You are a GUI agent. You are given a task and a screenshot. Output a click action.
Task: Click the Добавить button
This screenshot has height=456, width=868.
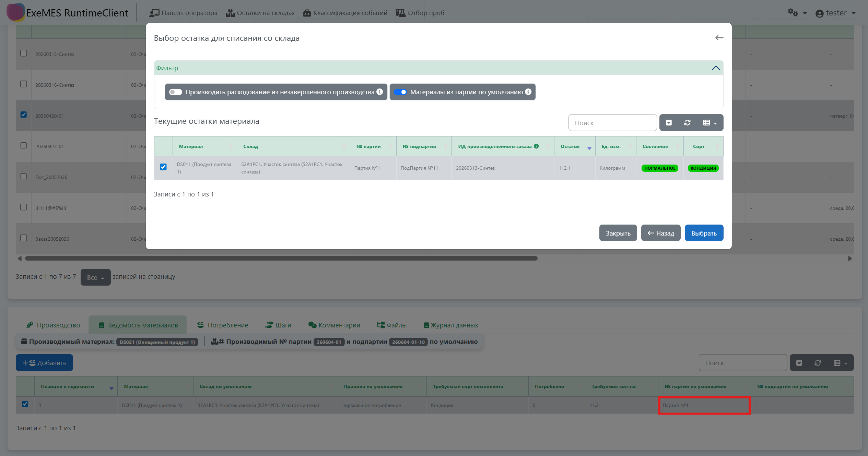pyautogui.click(x=44, y=363)
